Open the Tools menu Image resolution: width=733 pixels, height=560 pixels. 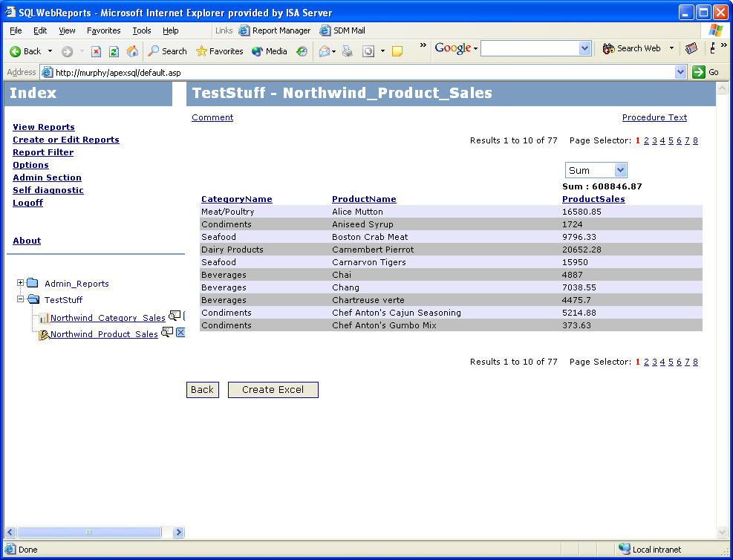[141, 30]
